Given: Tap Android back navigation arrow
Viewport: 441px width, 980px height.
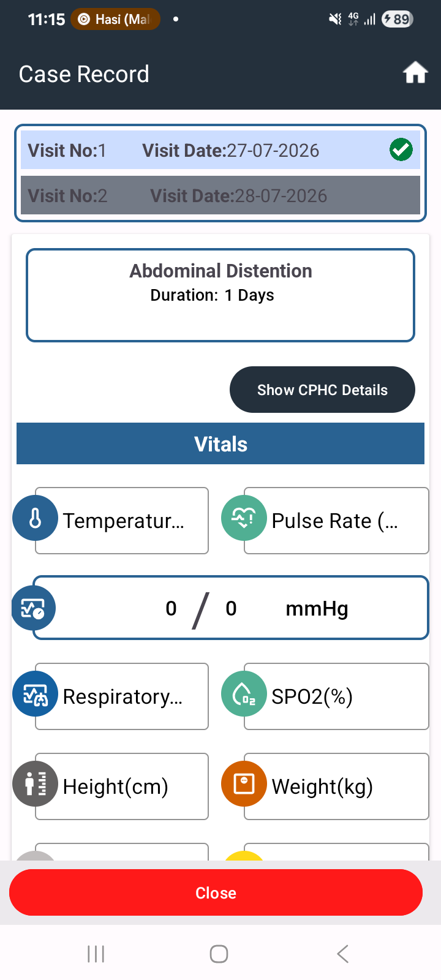Looking at the screenshot, I should [343, 954].
